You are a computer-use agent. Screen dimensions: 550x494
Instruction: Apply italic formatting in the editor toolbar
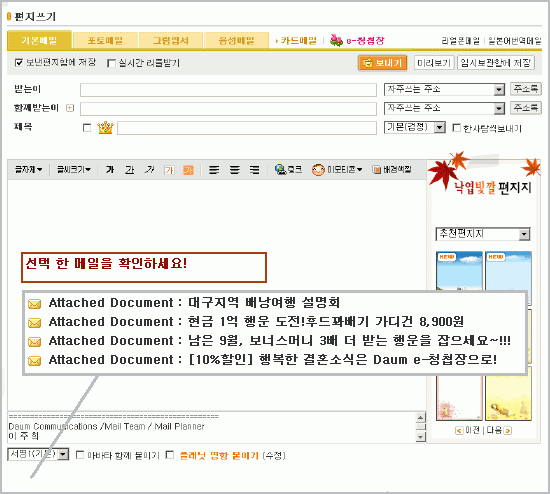[x=150, y=170]
